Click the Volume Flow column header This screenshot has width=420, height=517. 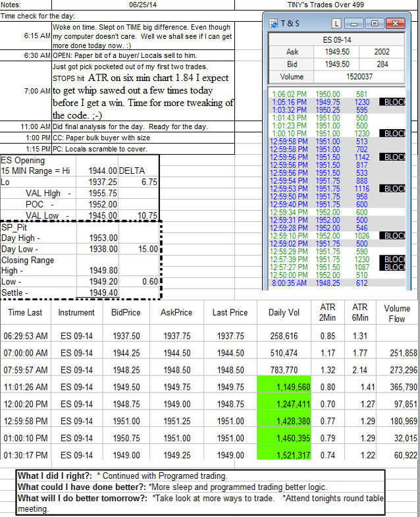pos(397,313)
